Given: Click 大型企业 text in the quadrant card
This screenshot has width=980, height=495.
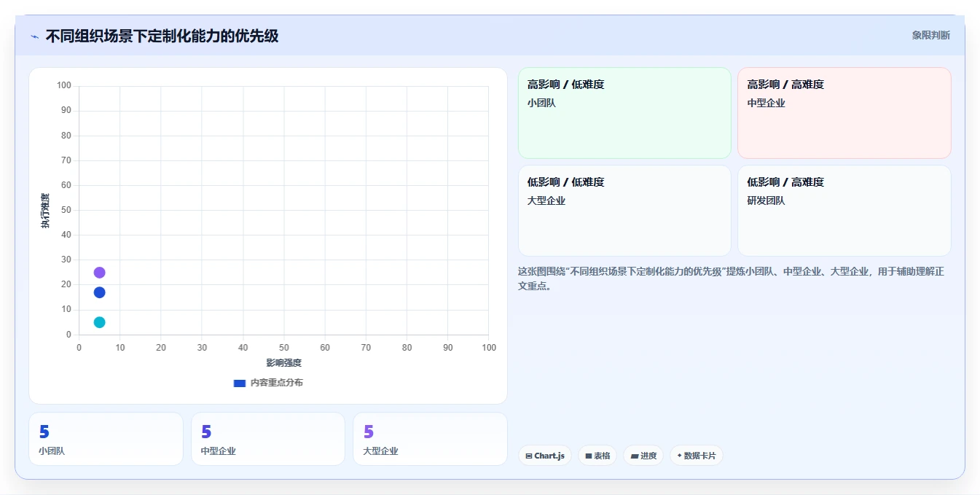Looking at the screenshot, I should tap(546, 200).
